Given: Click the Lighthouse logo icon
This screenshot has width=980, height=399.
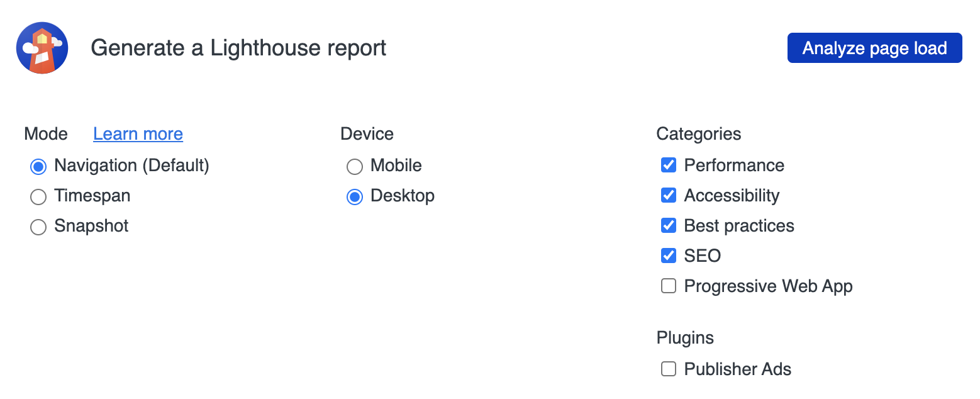Looking at the screenshot, I should coord(42,48).
